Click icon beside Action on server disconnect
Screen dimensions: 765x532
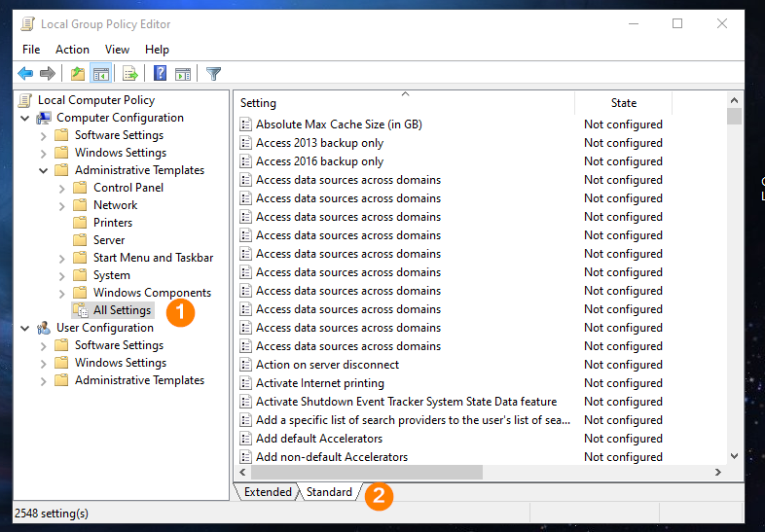[246, 365]
